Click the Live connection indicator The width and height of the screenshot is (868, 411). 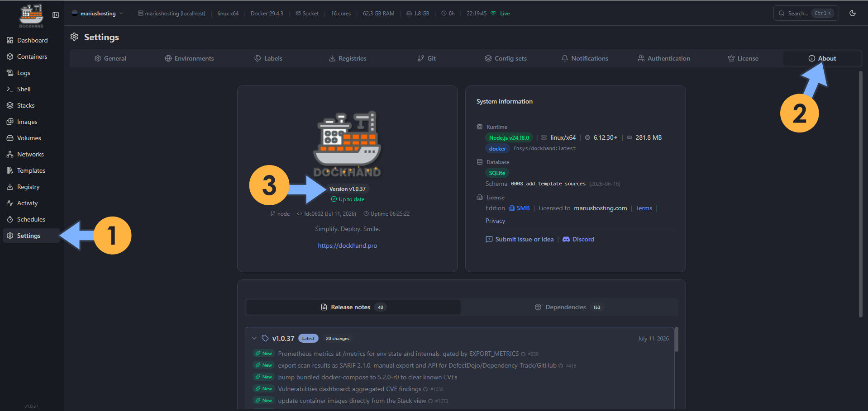pyautogui.click(x=500, y=14)
